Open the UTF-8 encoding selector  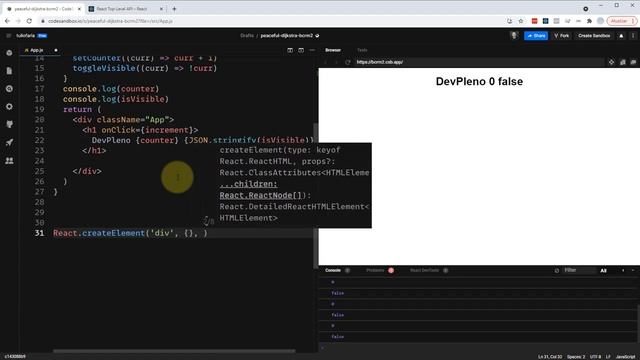click(596, 357)
